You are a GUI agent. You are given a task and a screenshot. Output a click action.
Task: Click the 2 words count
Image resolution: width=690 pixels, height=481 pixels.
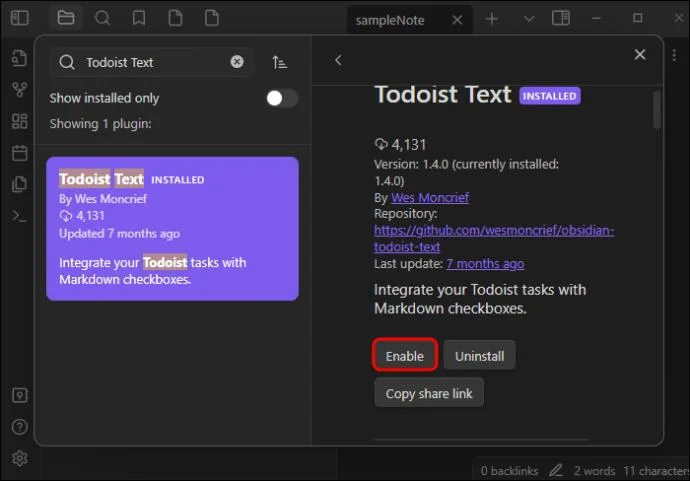point(595,471)
